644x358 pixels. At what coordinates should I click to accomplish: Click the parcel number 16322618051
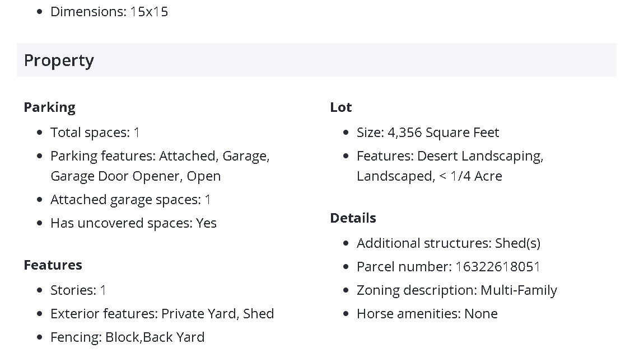(498, 267)
